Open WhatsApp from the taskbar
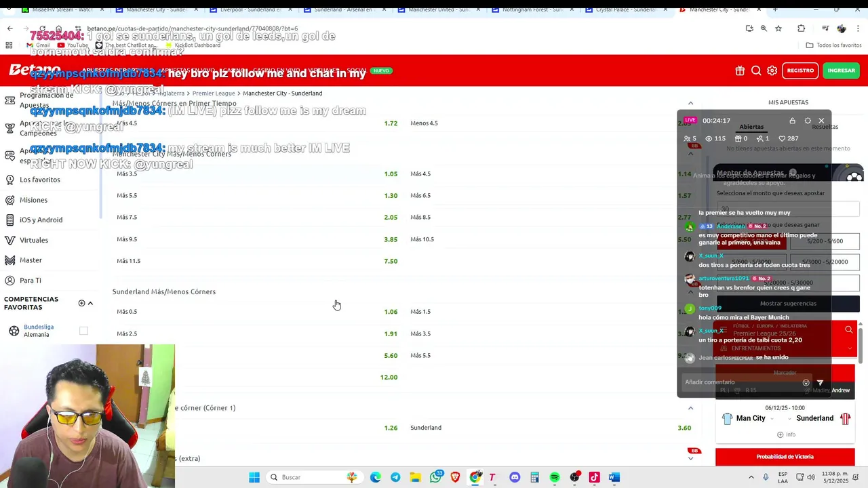 pyautogui.click(x=436, y=477)
